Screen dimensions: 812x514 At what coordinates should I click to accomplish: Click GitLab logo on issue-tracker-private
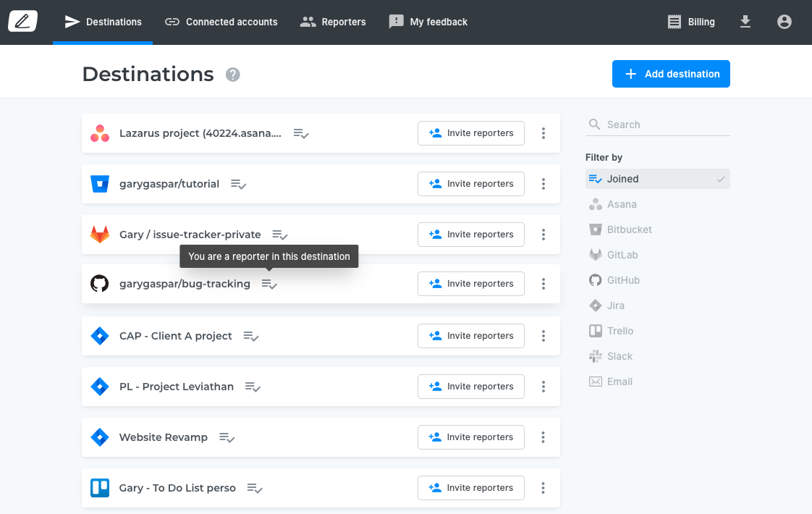pyautogui.click(x=100, y=235)
